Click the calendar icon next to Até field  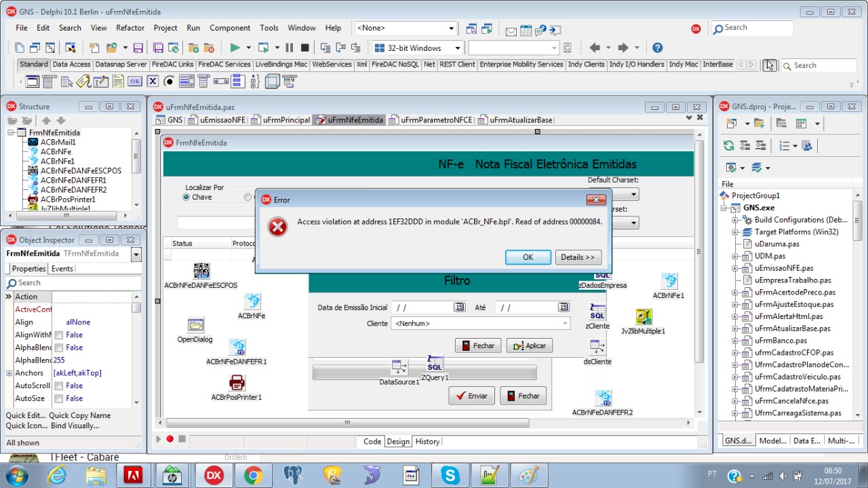coord(564,307)
